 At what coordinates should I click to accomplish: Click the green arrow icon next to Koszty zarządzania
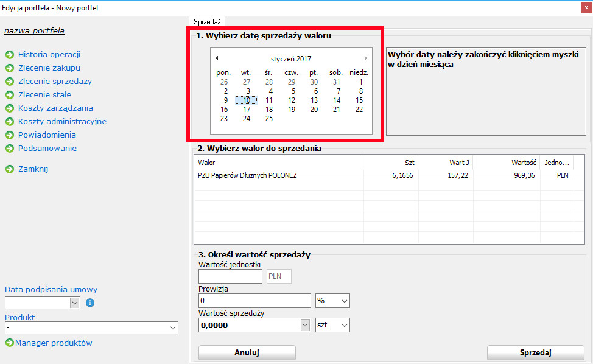click(10, 108)
